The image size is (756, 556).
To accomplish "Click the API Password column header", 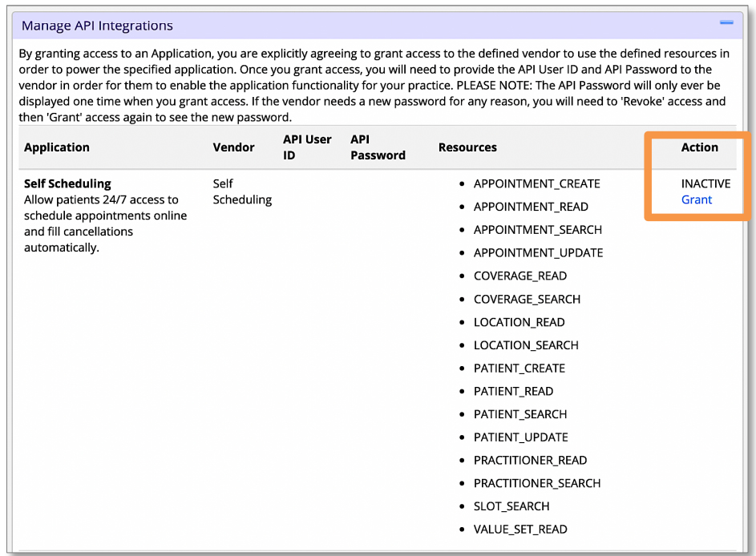I will [x=378, y=147].
